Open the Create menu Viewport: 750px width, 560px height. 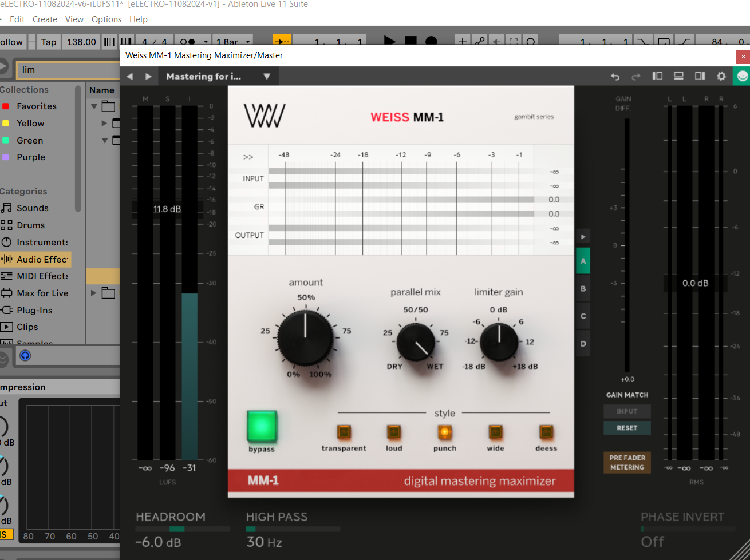tap(45, 19)
